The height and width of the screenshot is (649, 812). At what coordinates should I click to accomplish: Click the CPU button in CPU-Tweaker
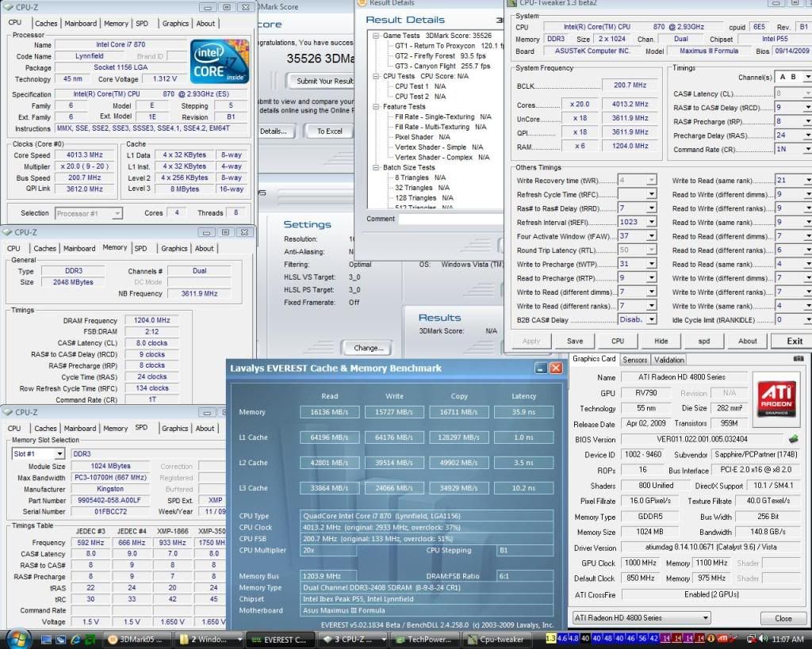[618, 341]
